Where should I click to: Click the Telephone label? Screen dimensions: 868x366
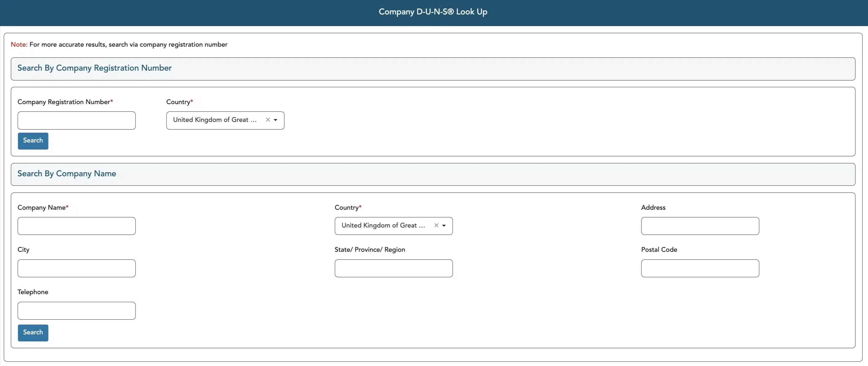[33, 292]
